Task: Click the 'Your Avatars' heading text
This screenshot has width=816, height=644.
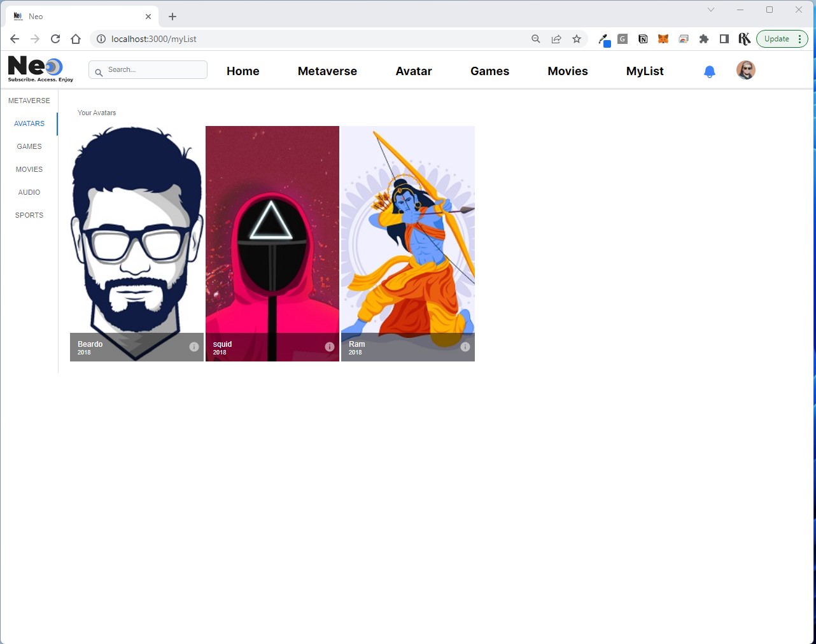Action: click(x=97, y=113)
